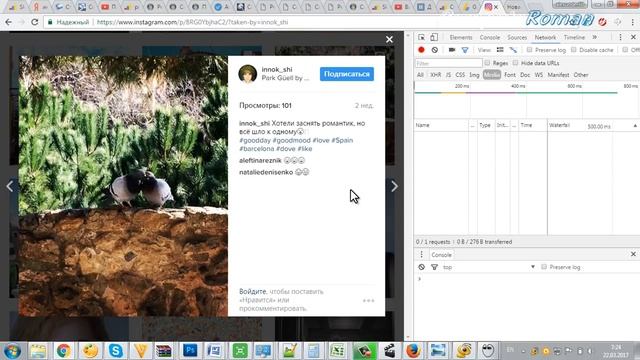The image size is (640, 360).
Task: Open DevTools customize three-dot menu
Action: click(620, 37)
